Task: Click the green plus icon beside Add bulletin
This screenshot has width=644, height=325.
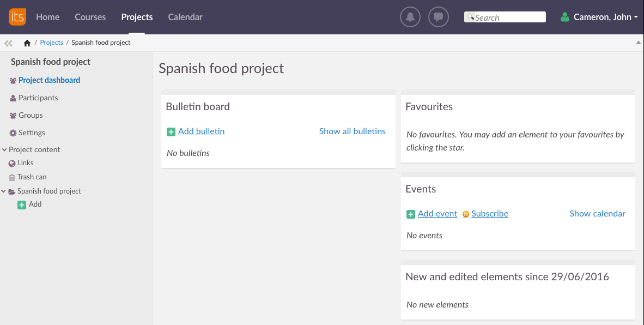Action: pos(171,131)
